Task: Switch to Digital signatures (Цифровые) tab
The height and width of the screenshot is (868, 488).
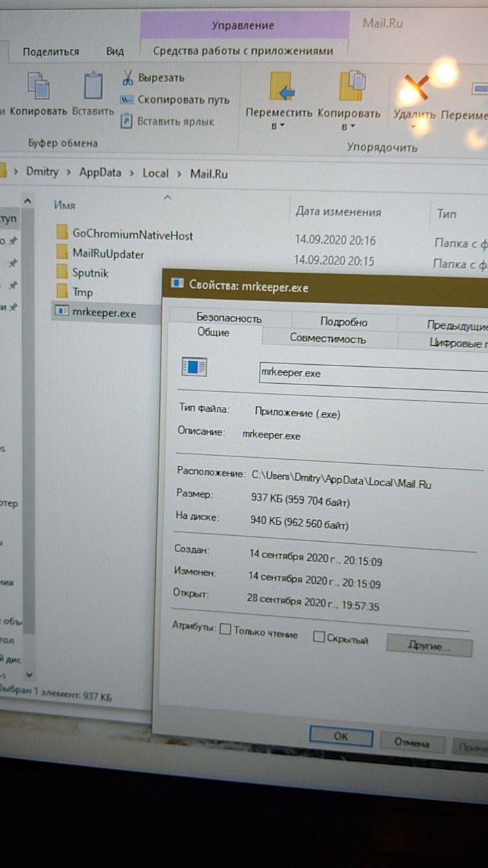Action: point(458,342)
